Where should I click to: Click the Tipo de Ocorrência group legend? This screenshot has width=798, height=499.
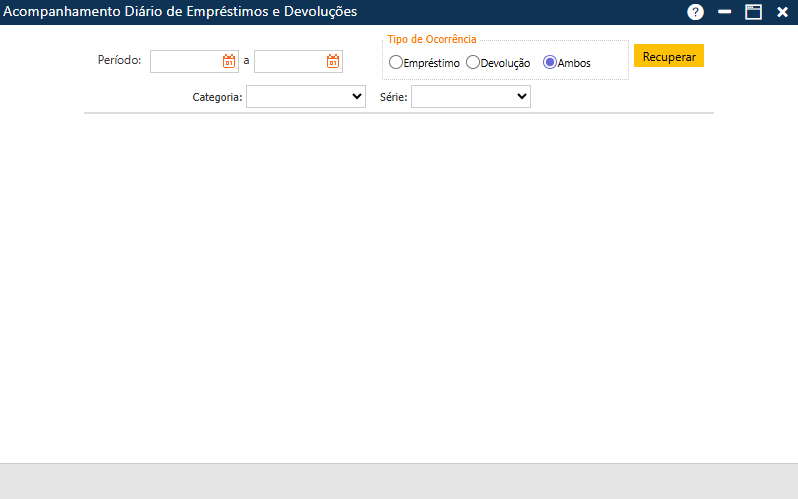point(432,39)
